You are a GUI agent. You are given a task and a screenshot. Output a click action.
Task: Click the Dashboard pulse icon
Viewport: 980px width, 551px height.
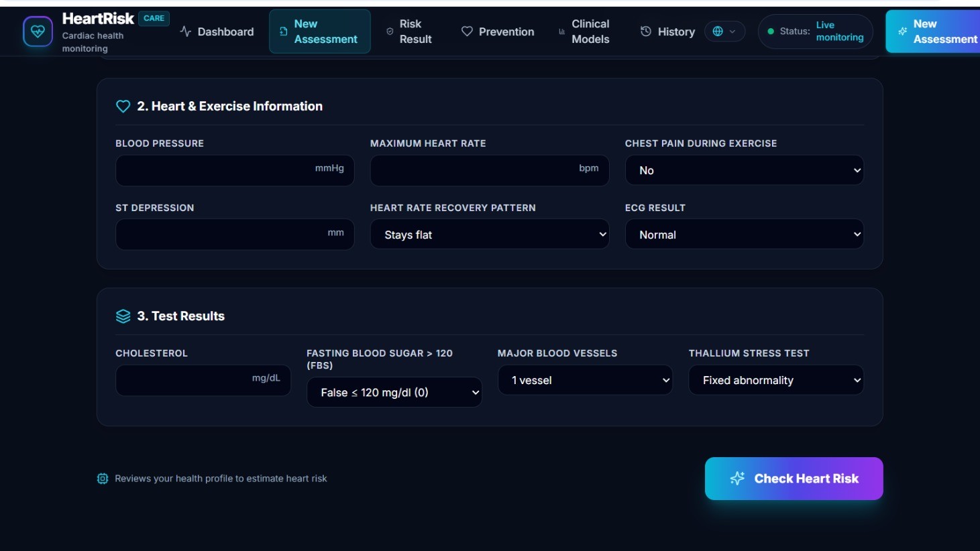pyautogui.click(x=186, y=32)
